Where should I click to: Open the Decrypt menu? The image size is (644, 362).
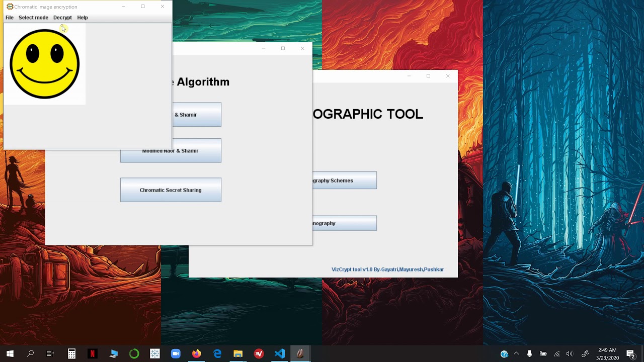coord(62,18)
